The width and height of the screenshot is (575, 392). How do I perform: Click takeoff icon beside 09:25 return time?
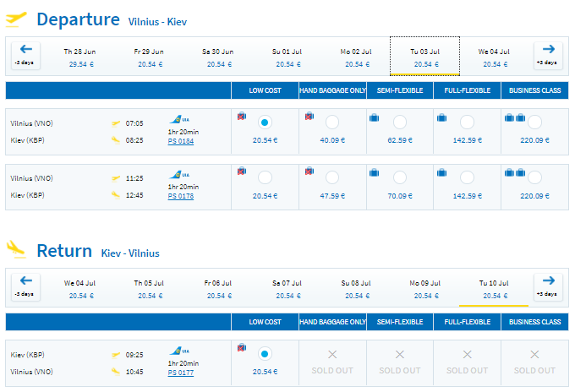pos(116,355)
